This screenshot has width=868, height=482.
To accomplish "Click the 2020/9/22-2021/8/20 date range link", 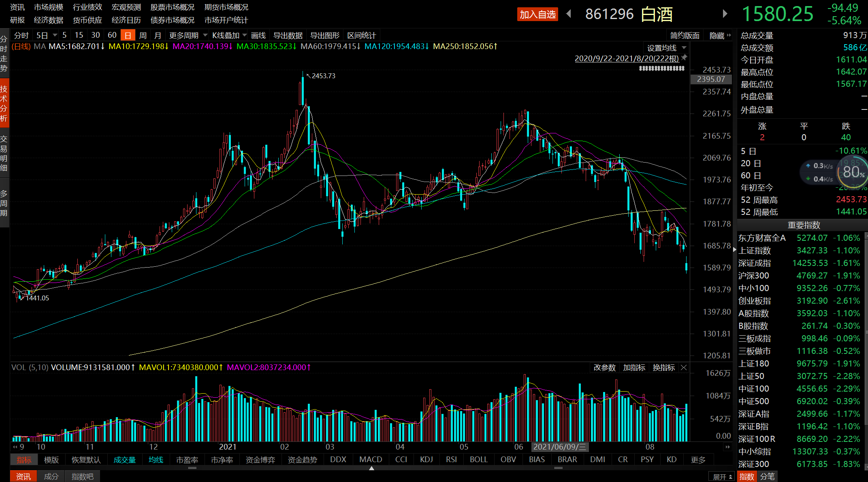I will (627, 58).
